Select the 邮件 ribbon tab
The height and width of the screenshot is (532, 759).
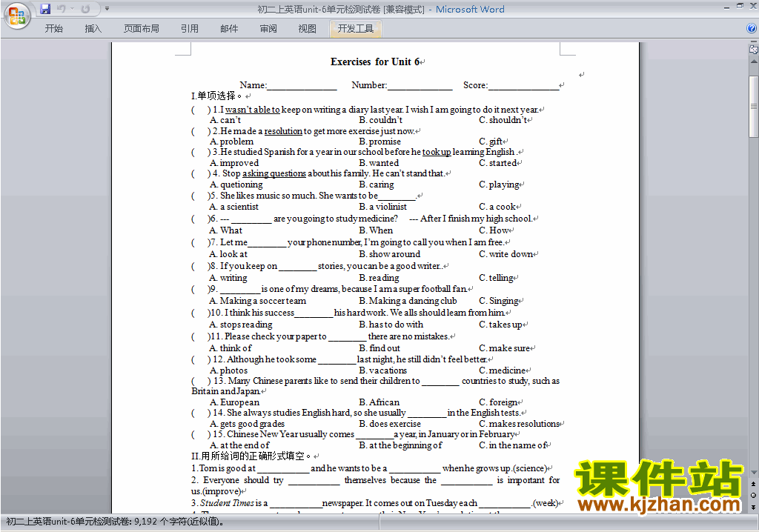tap(229, 29)
